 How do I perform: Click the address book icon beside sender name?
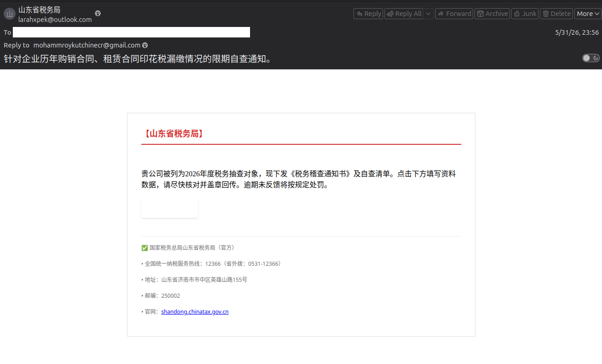tap(98, 13)
